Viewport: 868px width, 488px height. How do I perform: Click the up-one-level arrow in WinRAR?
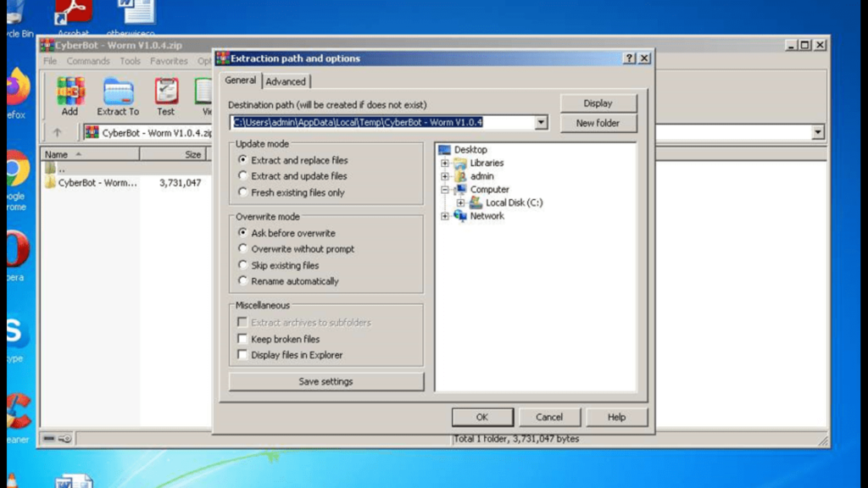(57, 132)
